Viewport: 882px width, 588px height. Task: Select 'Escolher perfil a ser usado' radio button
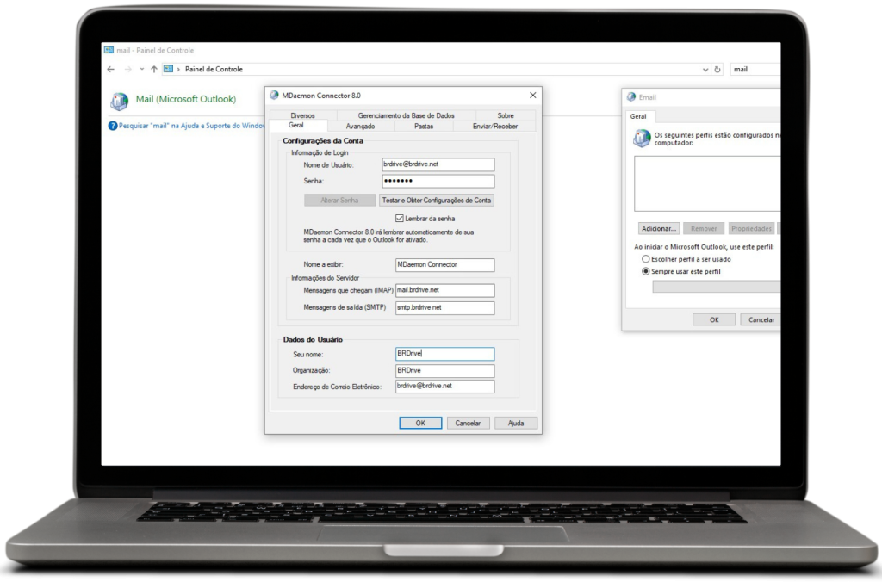point(646,259)
